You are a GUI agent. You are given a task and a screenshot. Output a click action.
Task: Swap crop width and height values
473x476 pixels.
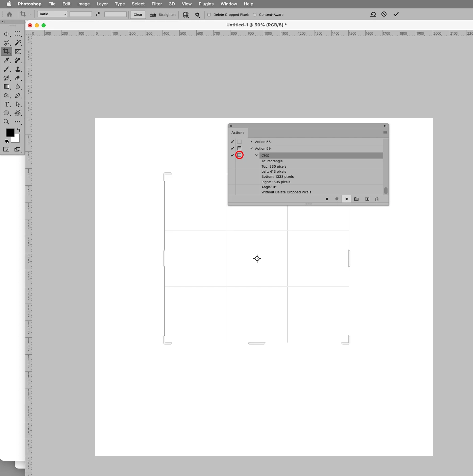(x=98, y=14)
